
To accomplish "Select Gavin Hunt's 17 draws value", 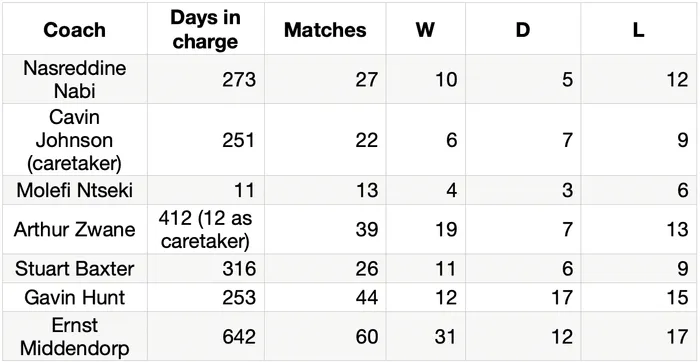I will pos(562,297).
